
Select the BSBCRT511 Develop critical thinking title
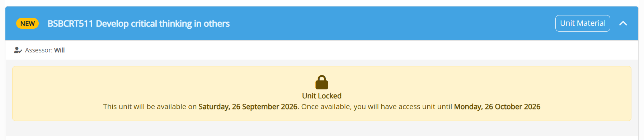click(138, 24)
